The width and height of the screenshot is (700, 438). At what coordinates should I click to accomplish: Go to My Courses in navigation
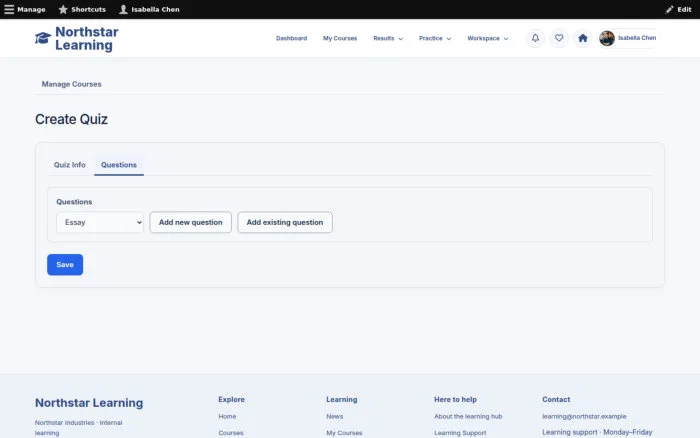click(340, 38)
